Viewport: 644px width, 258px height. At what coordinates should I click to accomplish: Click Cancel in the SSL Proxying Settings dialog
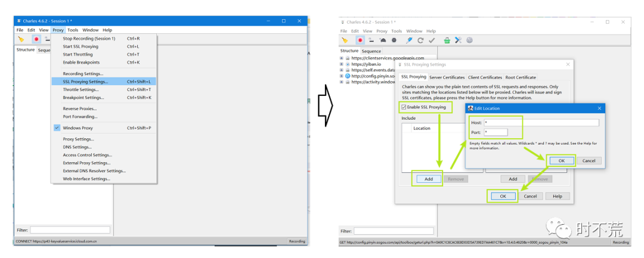530,196
